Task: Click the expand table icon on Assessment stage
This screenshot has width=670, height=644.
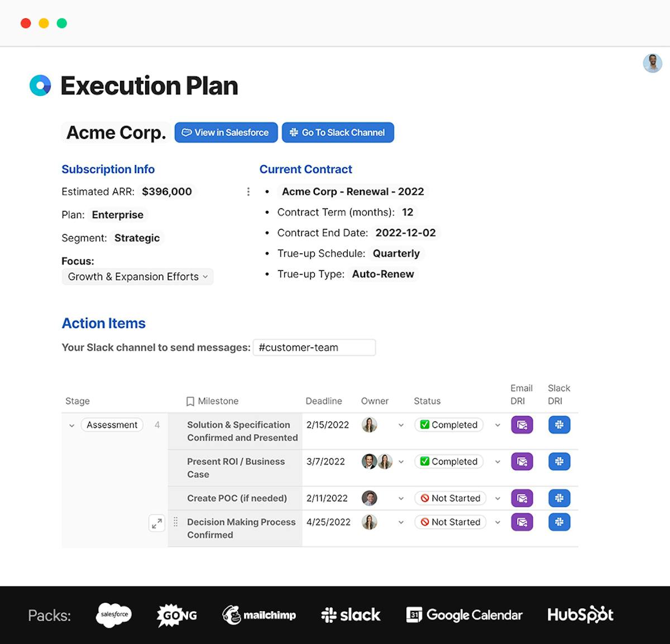Action: (157, 523)
